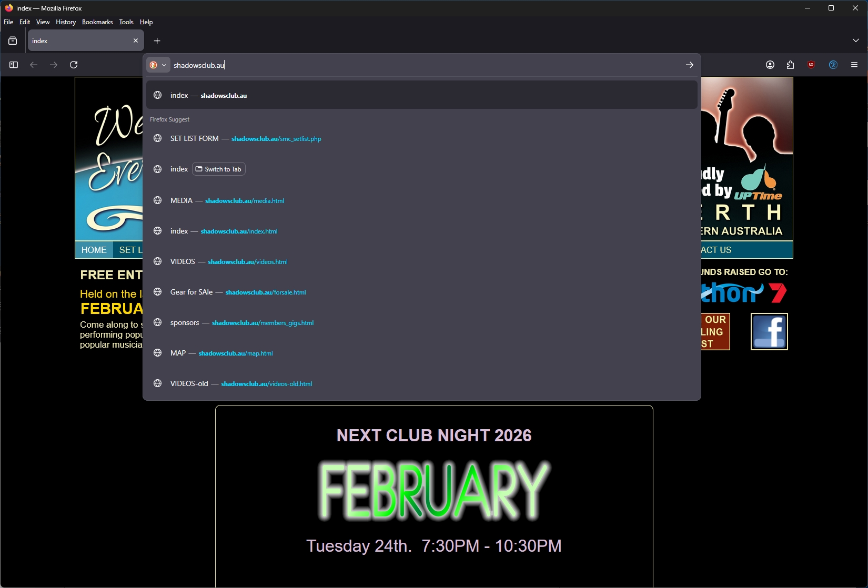The height and width of the screenshot is (588, 868).
Task: Close the index tab
Action: click(136, 40)
